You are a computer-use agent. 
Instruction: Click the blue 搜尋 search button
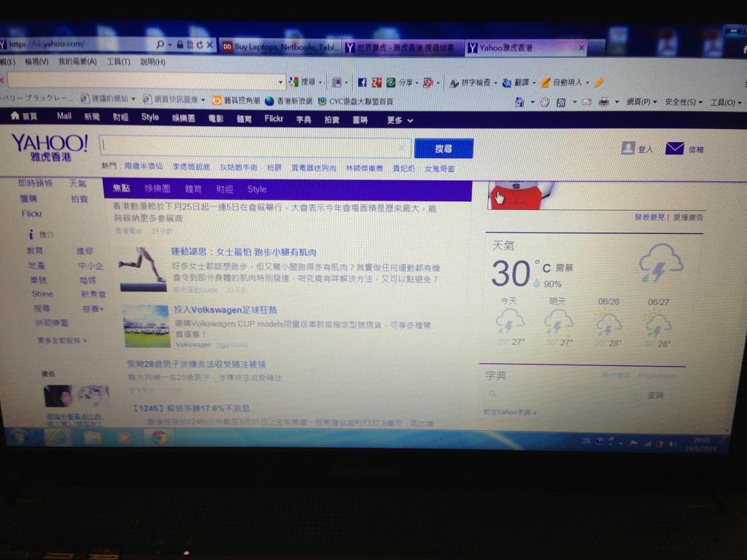444,149
